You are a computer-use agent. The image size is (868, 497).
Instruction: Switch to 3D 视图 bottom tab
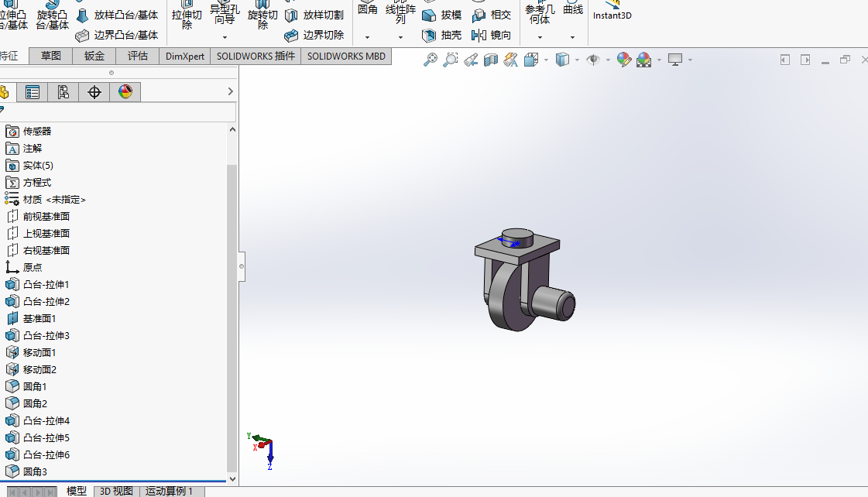[115, 492]
